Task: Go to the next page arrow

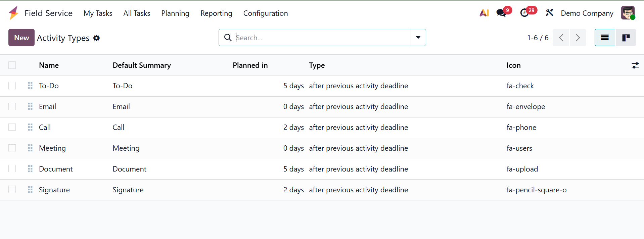Action: 578,38
